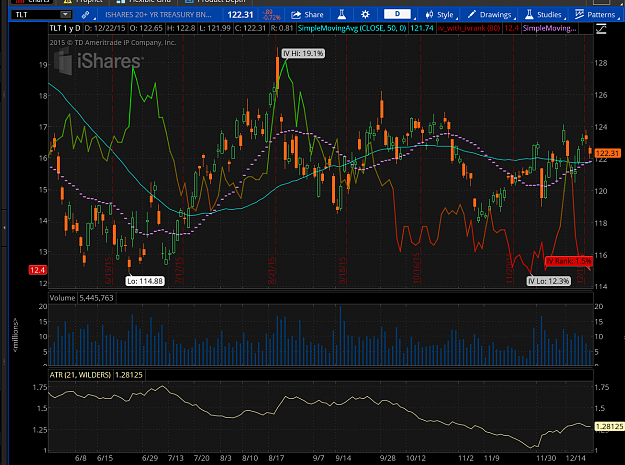Screen dimensions: 625x465
Task: Click the chain link symbol-linking icon
Action: (x=85, y=15)
